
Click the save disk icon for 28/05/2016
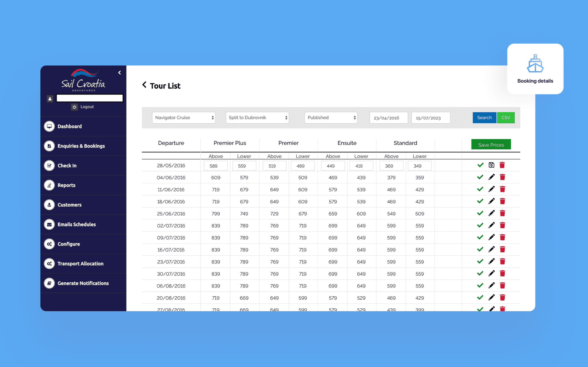(491, 165)
